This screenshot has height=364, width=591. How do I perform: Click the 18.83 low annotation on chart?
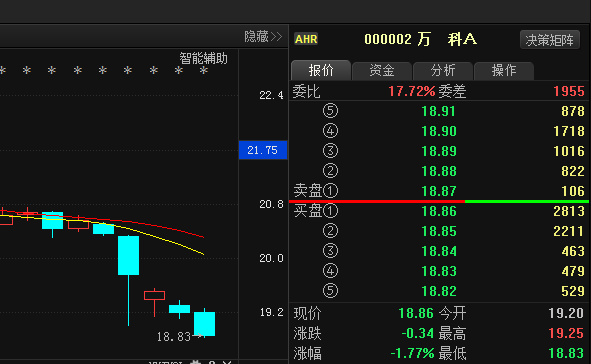[173, 336]
